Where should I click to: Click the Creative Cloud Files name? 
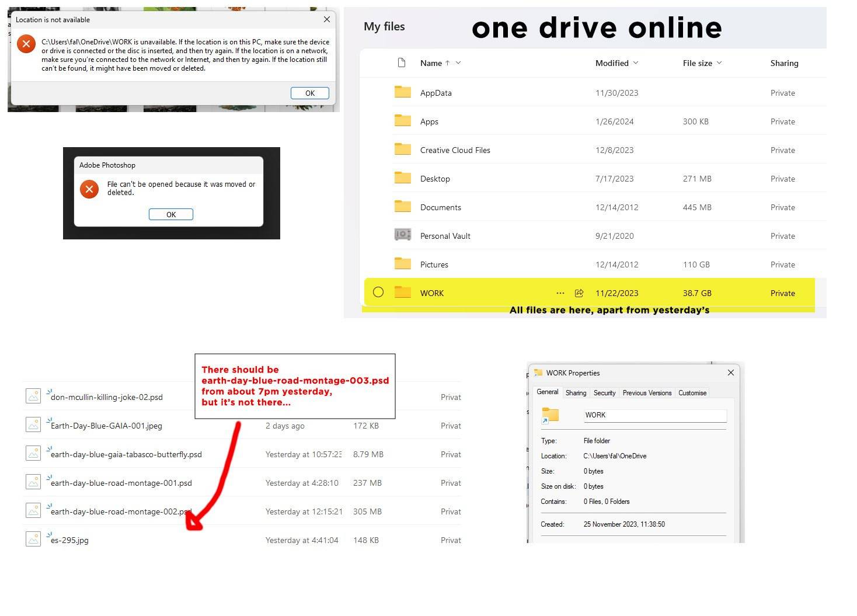[x=455, y=150]
